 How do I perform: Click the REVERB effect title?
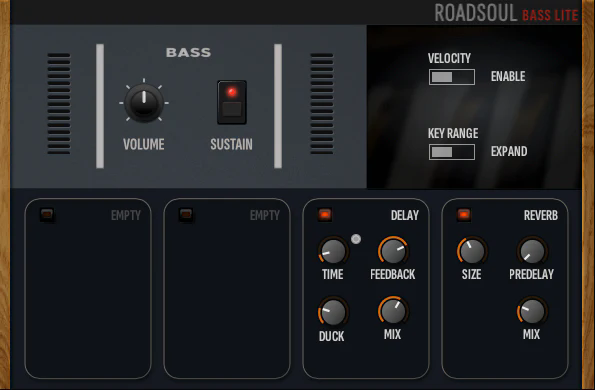tap(541, 215)
